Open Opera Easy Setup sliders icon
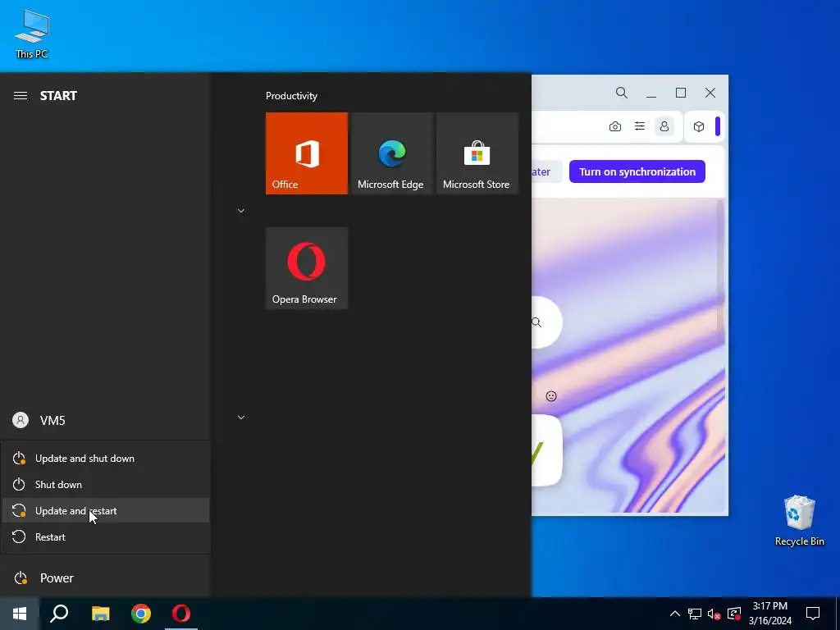This screenshot has height=630, width=840. click(x=640, y=126)
